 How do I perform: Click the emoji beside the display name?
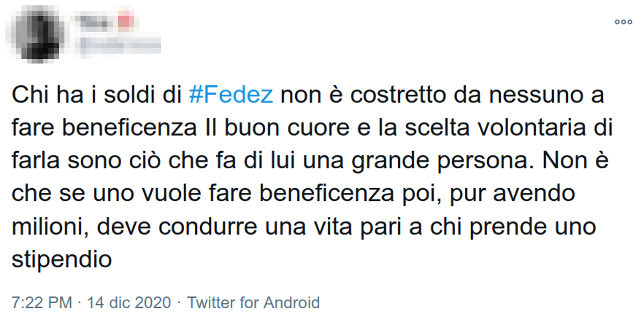(x=123, y=21)
